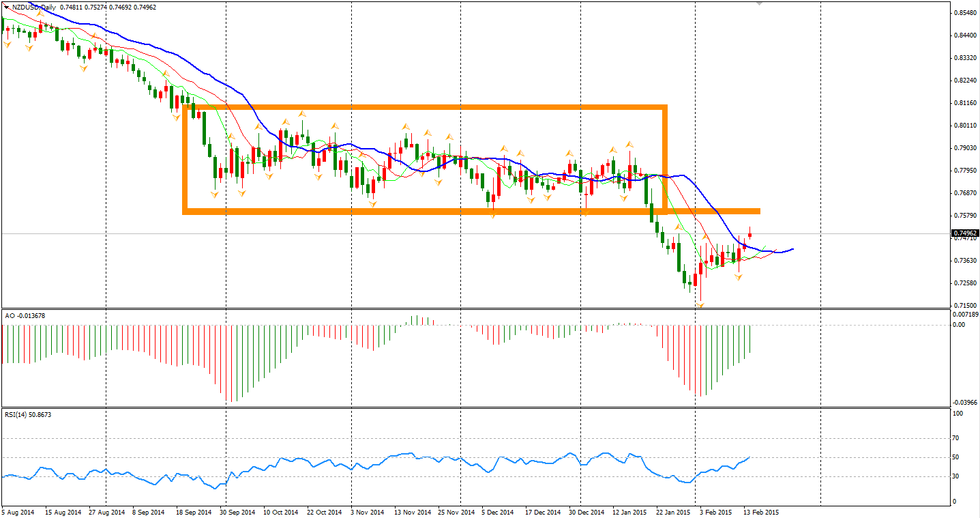Click RSI scale level 30
The image size is (980, 518).
956,476
